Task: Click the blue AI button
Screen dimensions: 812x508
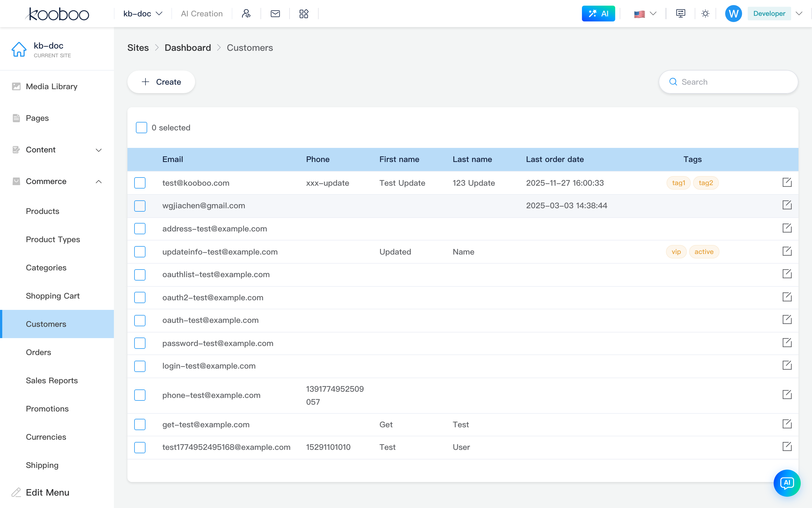Action: pos(598,14)
